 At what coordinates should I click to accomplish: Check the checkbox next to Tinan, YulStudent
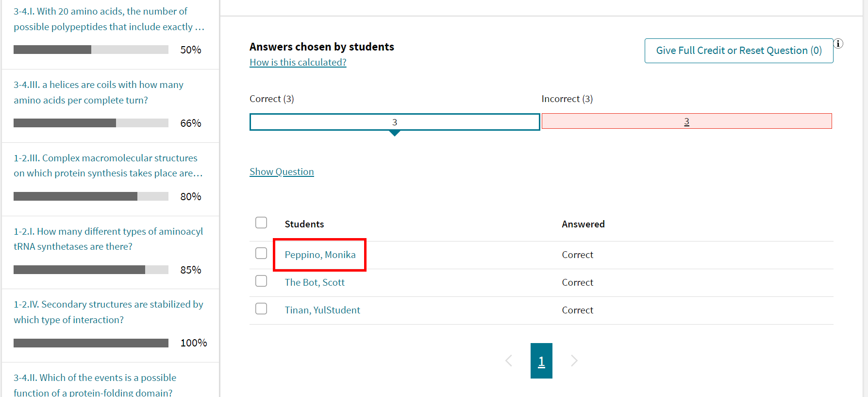[x=261, y=309]
